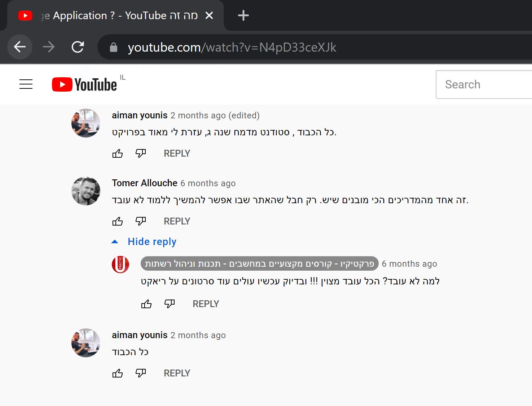Dislike aiman younis's edited comment
532x406 pixels.
point(141,153)
